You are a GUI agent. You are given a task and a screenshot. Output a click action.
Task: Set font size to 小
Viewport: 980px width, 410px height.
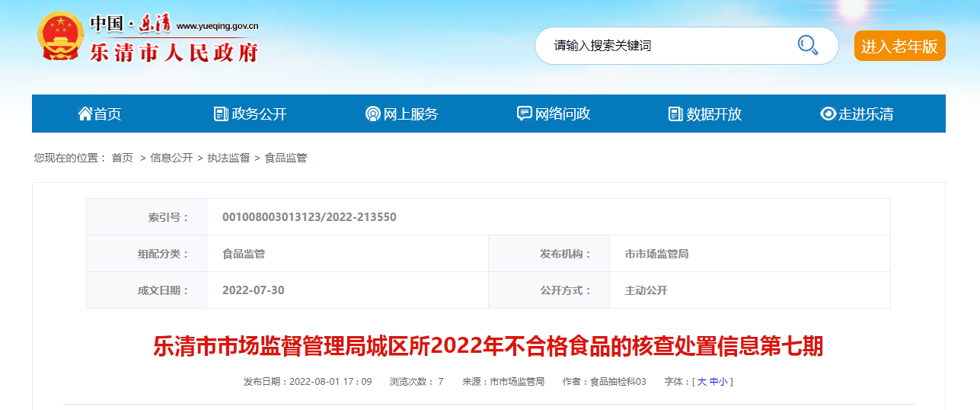click(723, 382)
